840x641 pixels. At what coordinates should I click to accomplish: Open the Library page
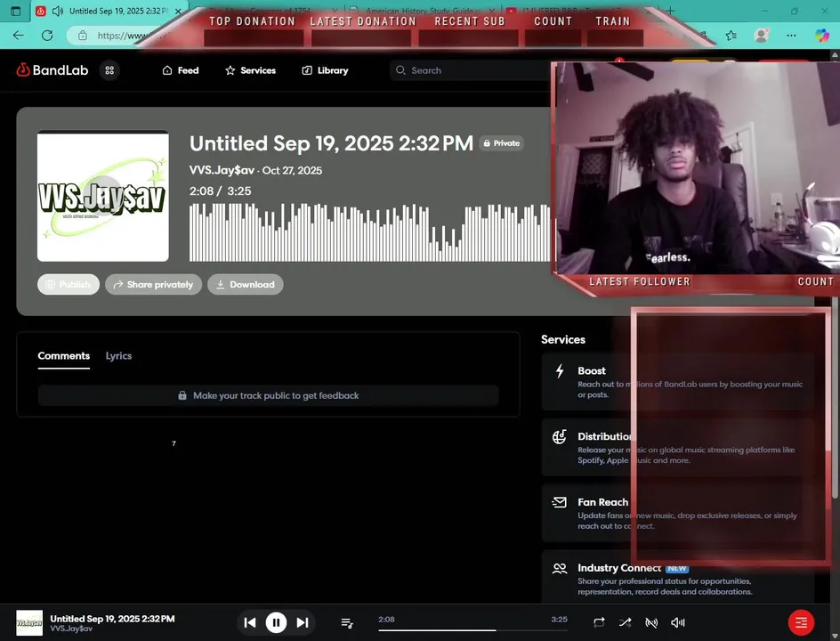[x=325, y=70]
